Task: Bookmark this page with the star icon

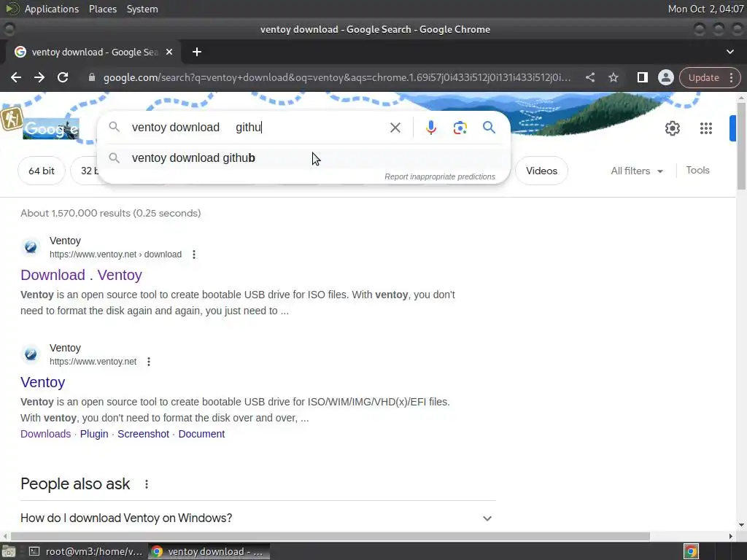Action: tap(613, 77)
